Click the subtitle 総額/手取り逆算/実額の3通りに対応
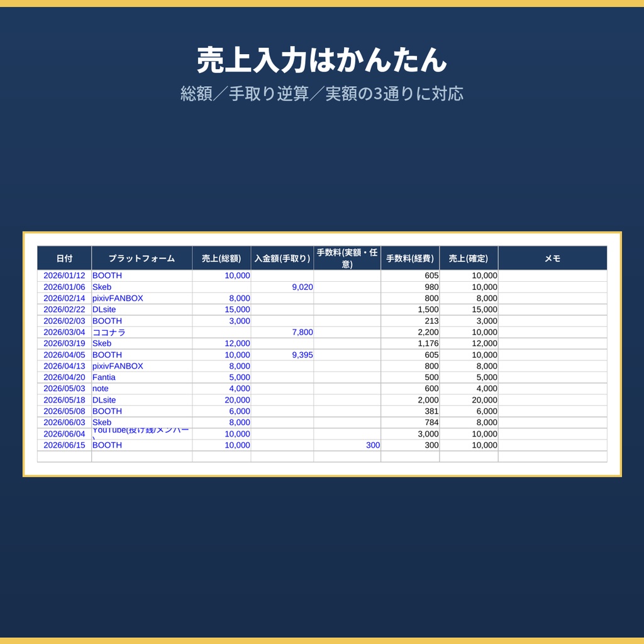The height and width of the screenshot is (644, 644). [321, 94]
